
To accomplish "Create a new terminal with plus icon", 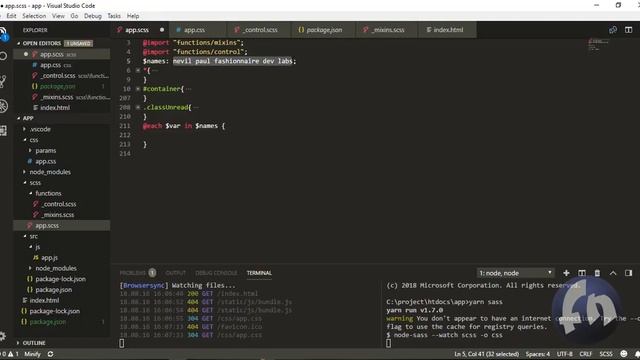I will 566,273.
